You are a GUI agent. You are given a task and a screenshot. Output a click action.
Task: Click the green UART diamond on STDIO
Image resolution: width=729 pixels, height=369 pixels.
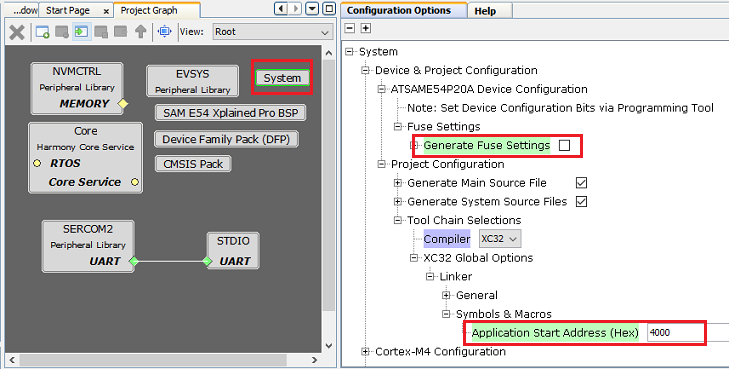[207, 261]
